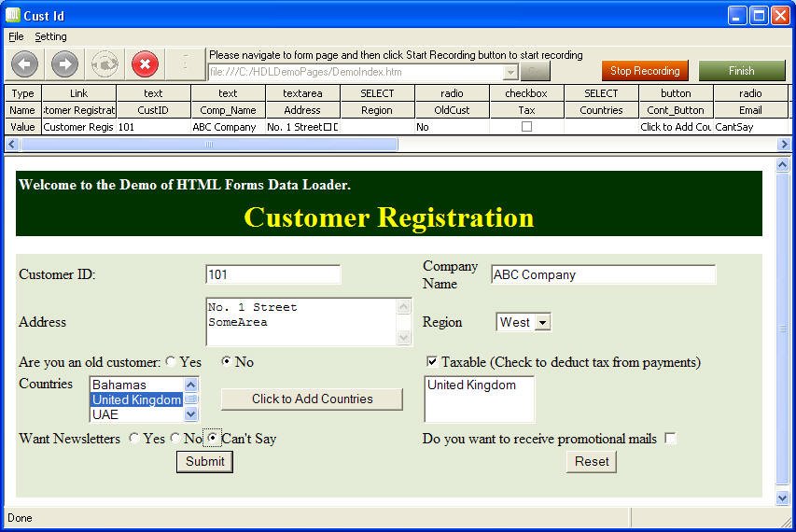The image size is (796, 532).
Task: Click the Countries list down arrow
Action: (191, 414)
